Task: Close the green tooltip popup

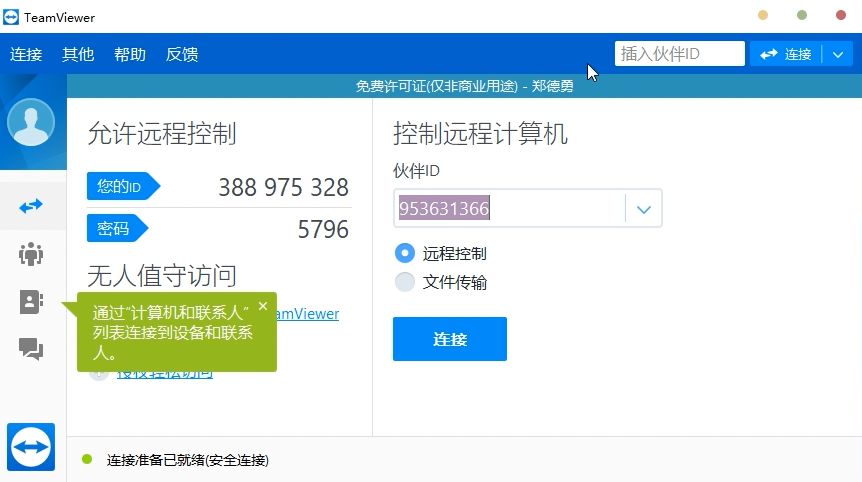Action: pyautogui.click(x=263, y=306)
